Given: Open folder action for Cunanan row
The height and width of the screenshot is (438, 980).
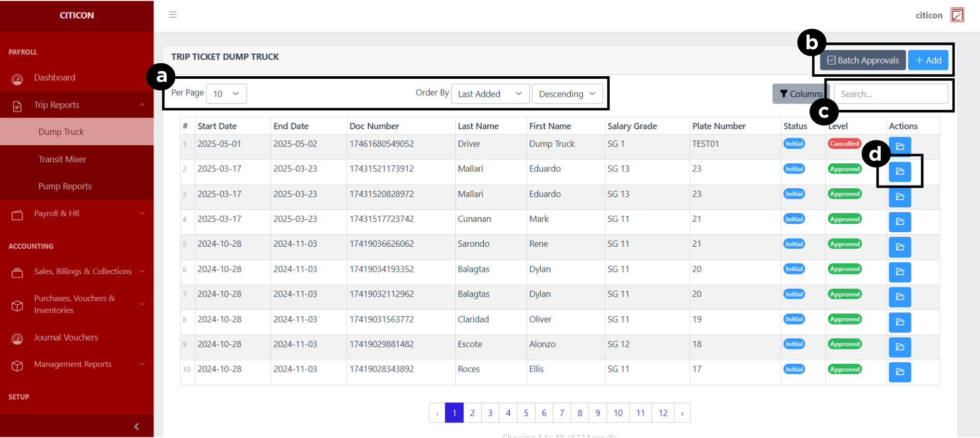Looking at the screenshot, I should coord(900,221).
